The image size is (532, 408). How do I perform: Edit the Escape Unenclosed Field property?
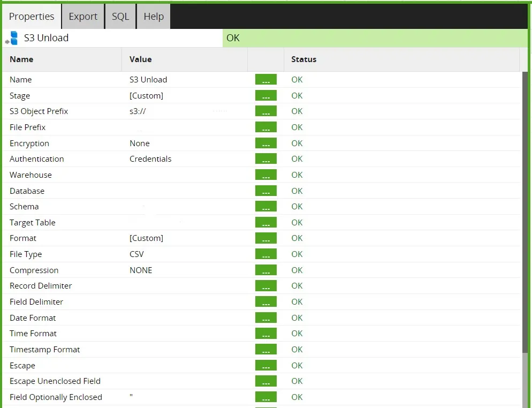tap(265, 381)
